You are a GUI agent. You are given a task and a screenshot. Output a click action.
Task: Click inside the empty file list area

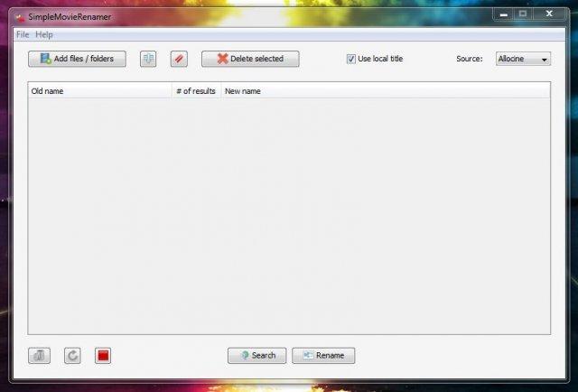point(289,217)
